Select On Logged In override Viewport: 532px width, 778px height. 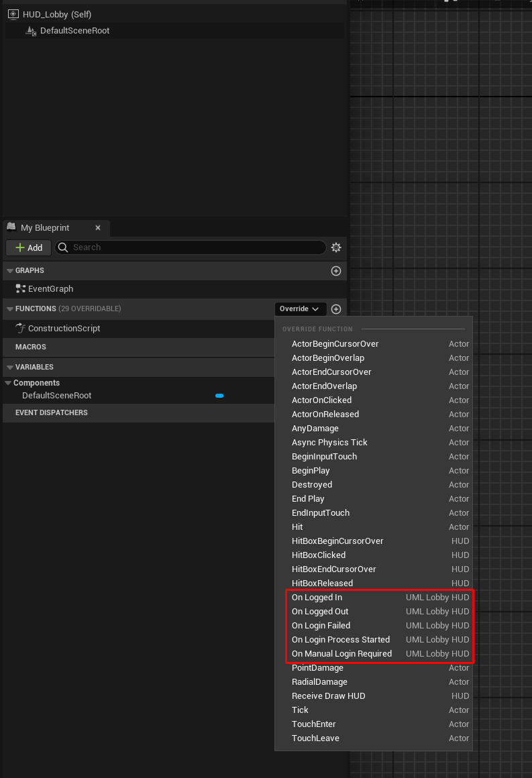(x=317, y=598)
